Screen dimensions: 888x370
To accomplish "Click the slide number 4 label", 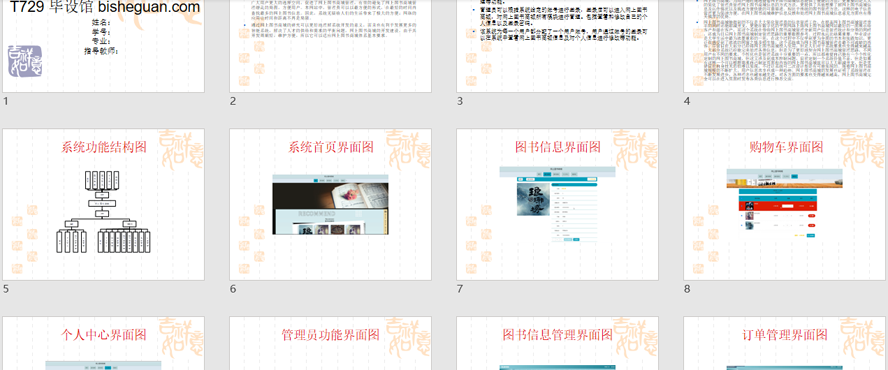I will (x=687, y=101).
